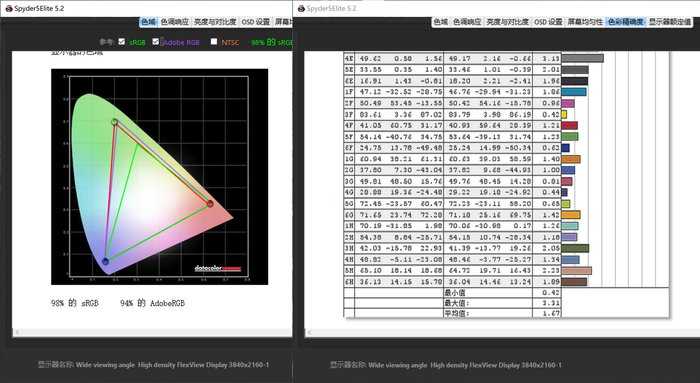Viewport: 700px width, 383px height.
Task: Switch to 色调响应 tab in the right window
Action: coord(467,22)
